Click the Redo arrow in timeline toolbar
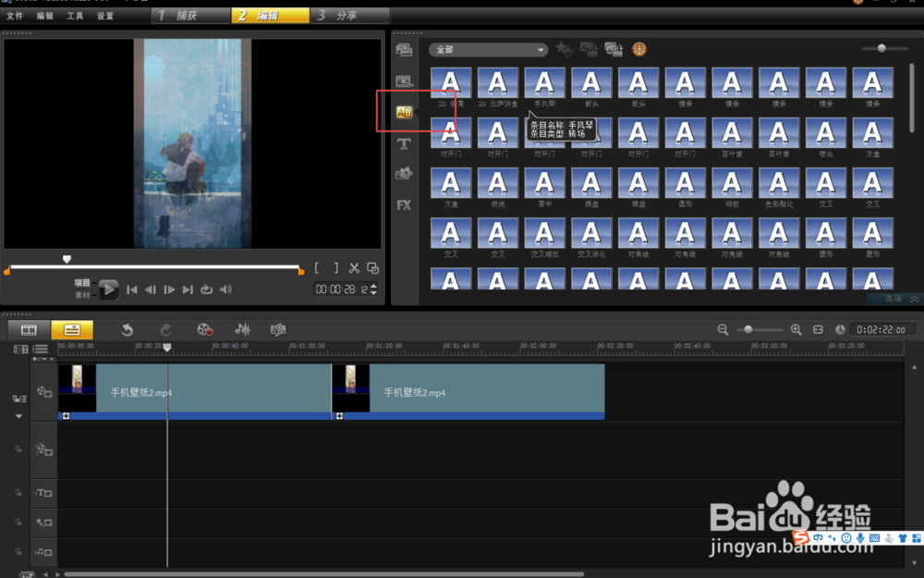Screen dimensions: 924x578 click(165, 330)
